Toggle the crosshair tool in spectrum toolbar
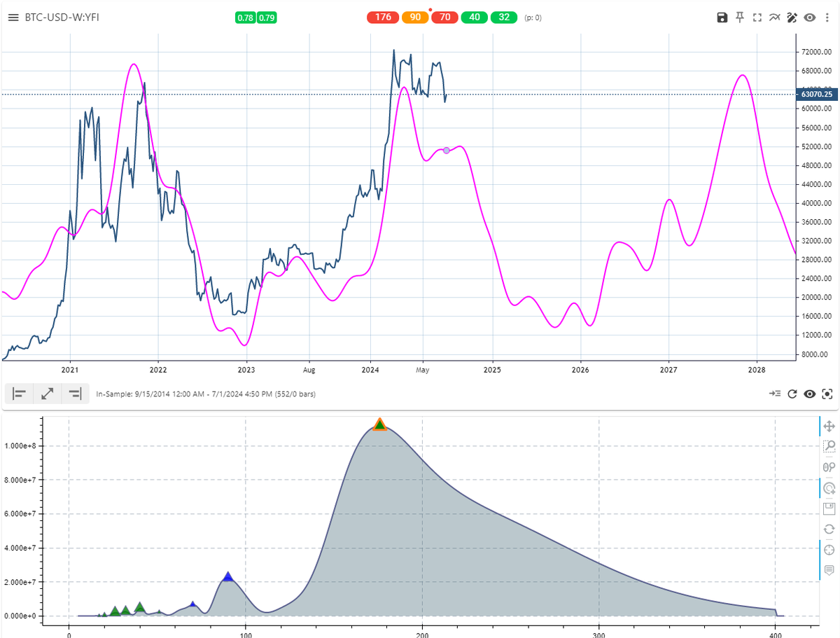840x638 pixels. coord(829,550)
